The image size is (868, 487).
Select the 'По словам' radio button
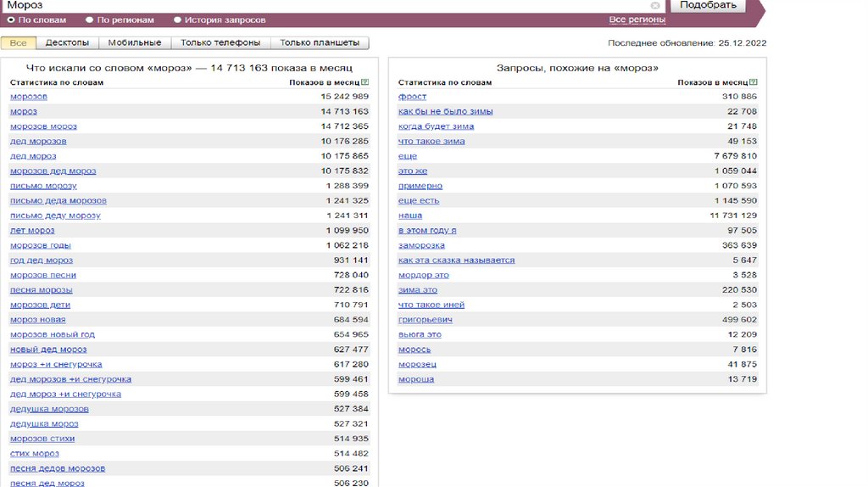[x=11, y=20]
